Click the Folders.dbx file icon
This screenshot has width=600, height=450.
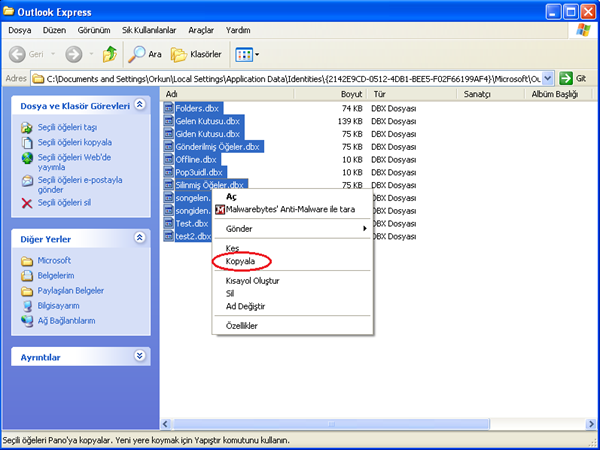click(x=168, y=108)
